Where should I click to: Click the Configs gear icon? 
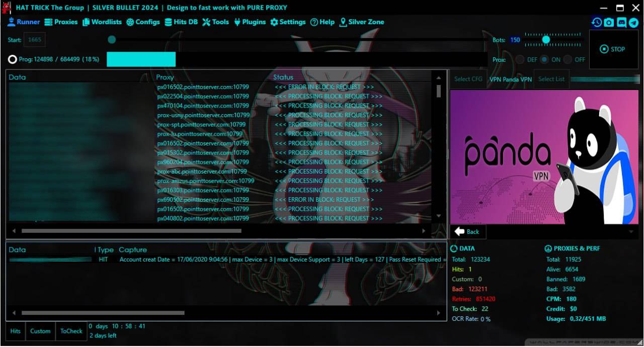(x=130, y=22)
